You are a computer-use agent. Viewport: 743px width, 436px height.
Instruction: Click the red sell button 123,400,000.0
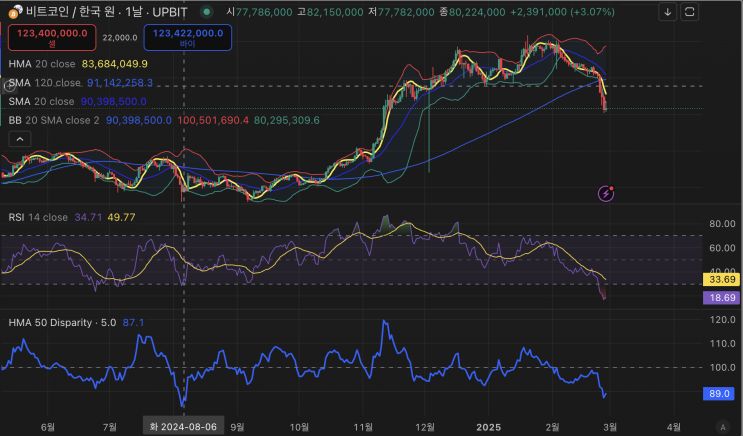point(52,37)
